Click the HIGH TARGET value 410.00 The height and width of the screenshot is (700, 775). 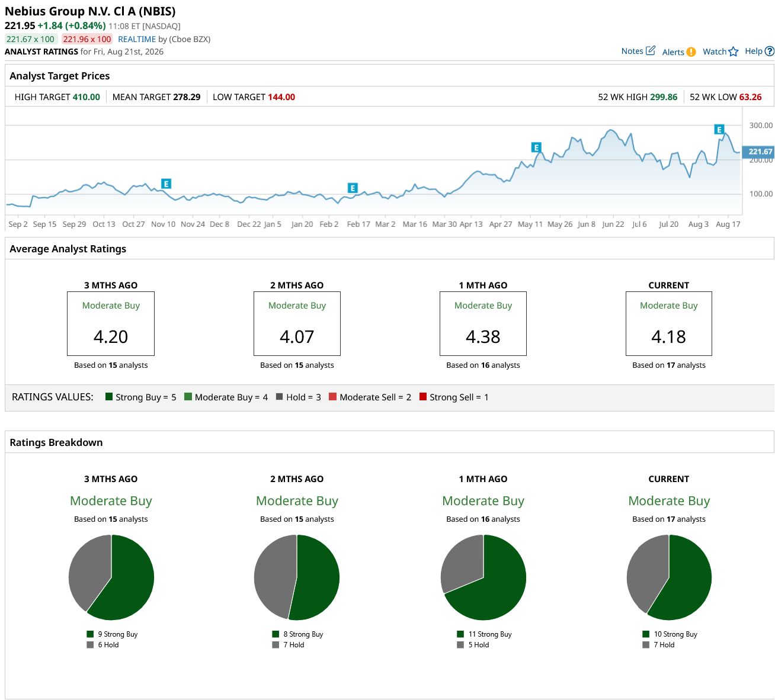coord(87,97)
